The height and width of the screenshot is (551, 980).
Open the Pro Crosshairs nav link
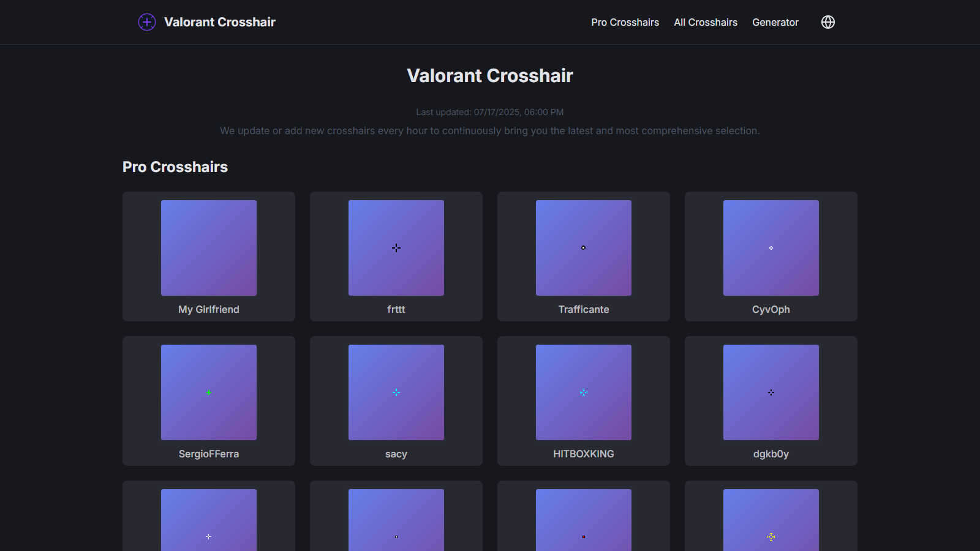625,22
